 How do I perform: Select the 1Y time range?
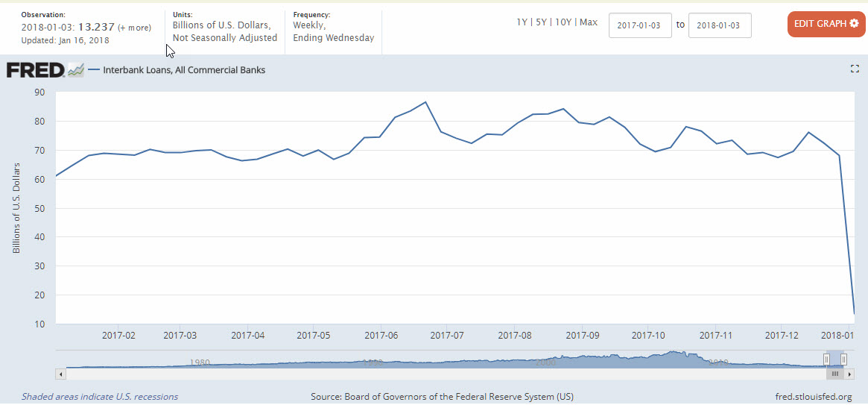coord(522,22)
